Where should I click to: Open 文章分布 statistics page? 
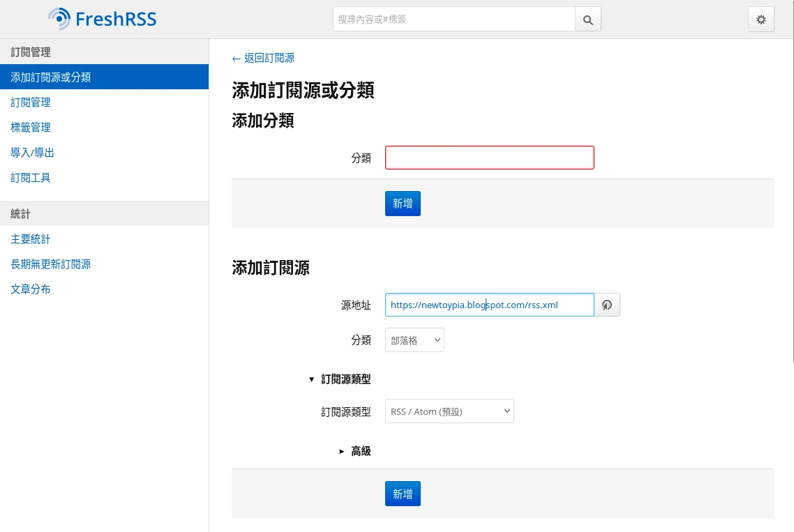pyautogui.click(x=31, y=289)
